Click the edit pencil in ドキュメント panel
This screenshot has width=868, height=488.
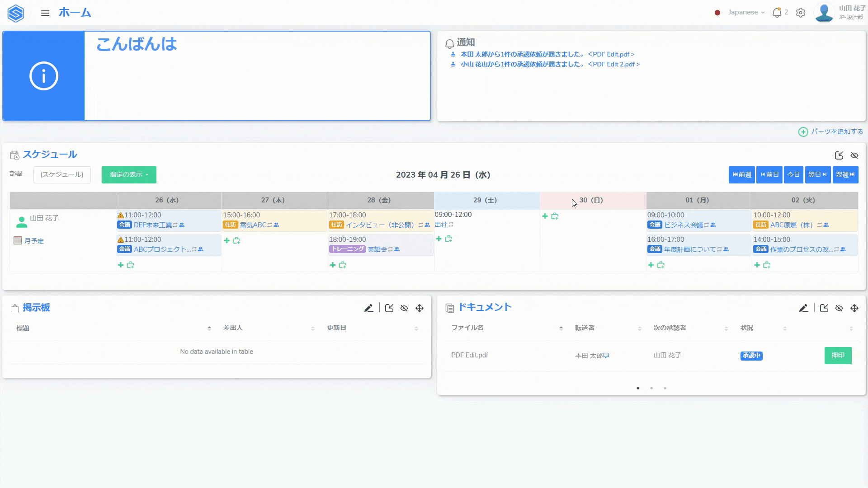click(803, 308)
